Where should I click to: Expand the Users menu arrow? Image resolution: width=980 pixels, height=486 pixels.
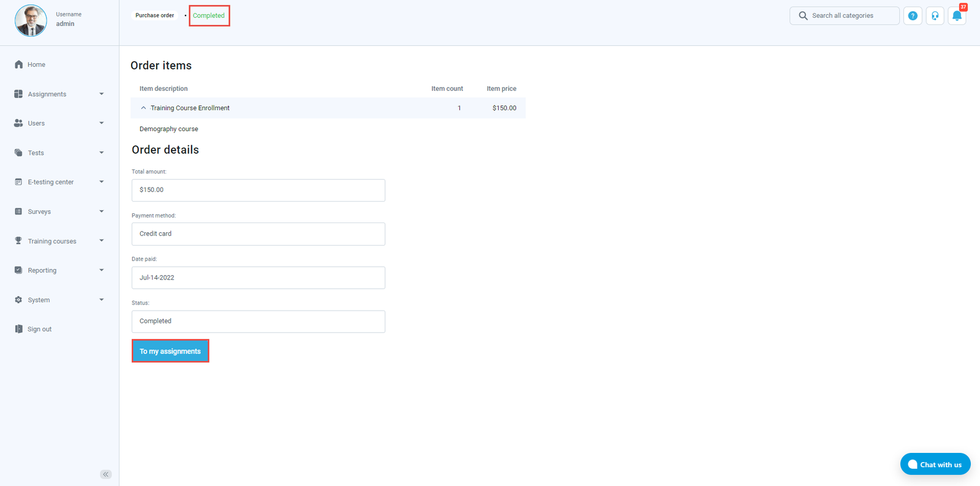coord(102,123)
